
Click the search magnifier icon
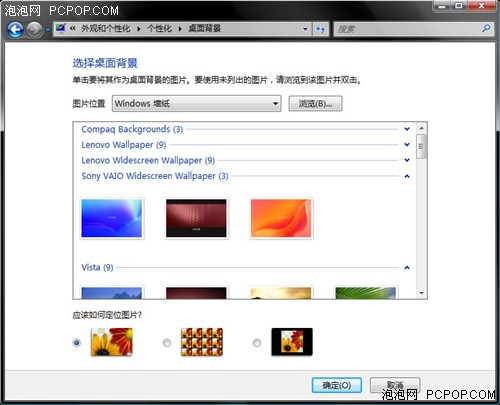tap(486, 29)
